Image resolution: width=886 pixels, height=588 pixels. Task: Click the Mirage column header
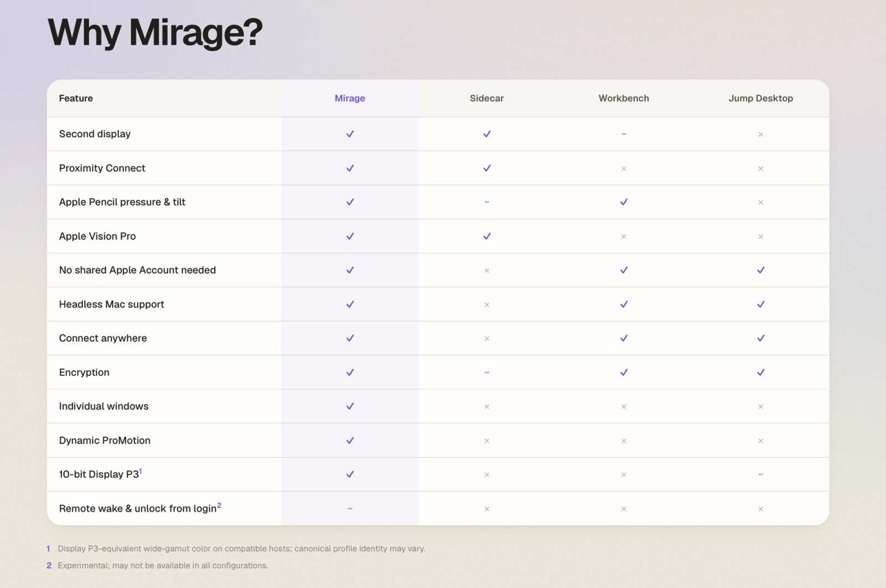point(350,99)
